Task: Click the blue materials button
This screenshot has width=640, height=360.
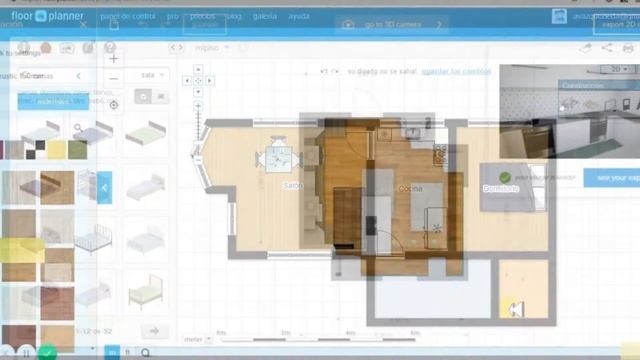Action: tap(53, 101)
